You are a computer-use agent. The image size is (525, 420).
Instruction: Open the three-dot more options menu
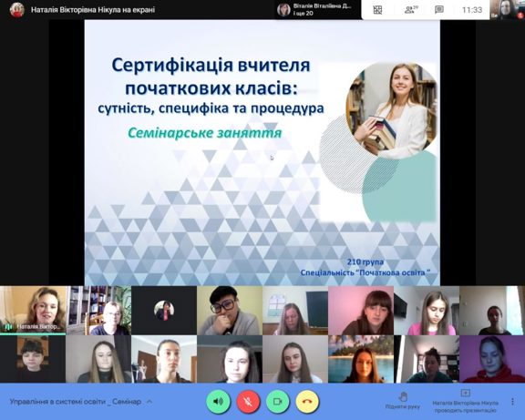tap(512, 401)
